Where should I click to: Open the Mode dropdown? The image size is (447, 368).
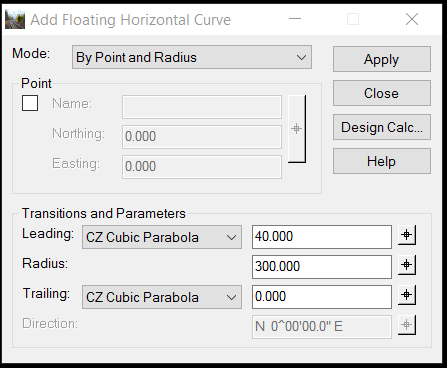point(192,57)
